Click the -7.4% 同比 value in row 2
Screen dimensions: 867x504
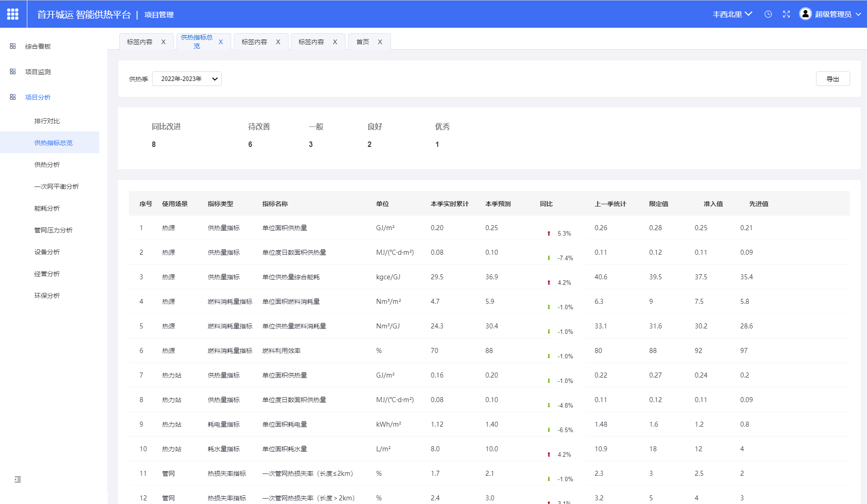[x=565, y=258]
